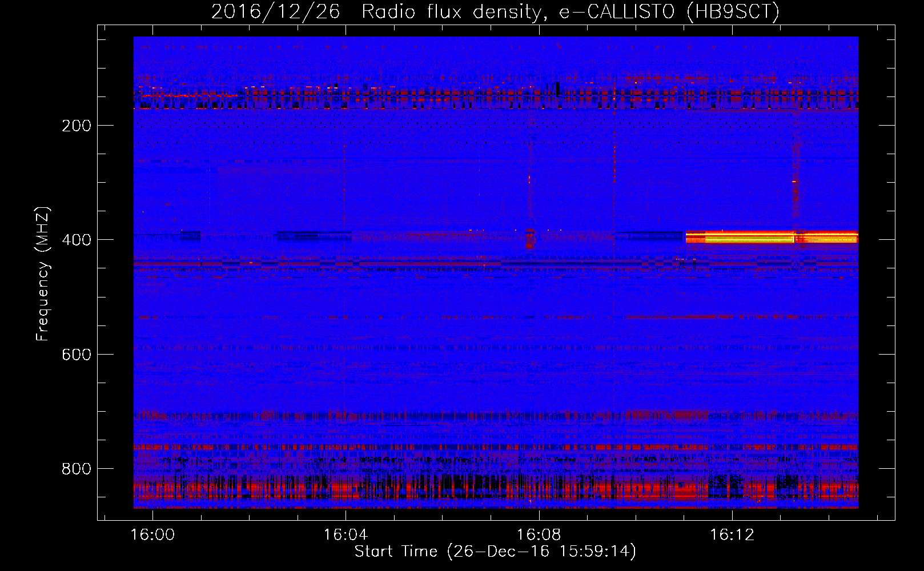
Task: Click the 200 frequency tick label
Action: (77, 126)
